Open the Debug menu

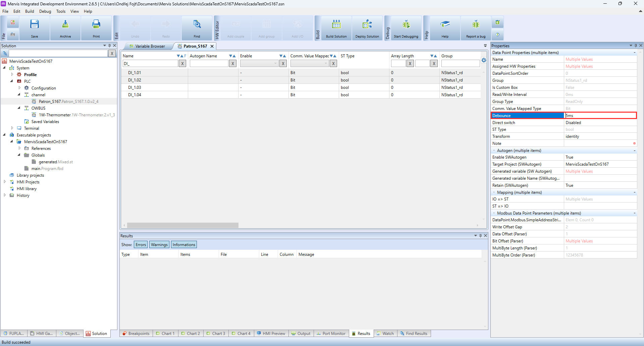[x=45, y=11]
